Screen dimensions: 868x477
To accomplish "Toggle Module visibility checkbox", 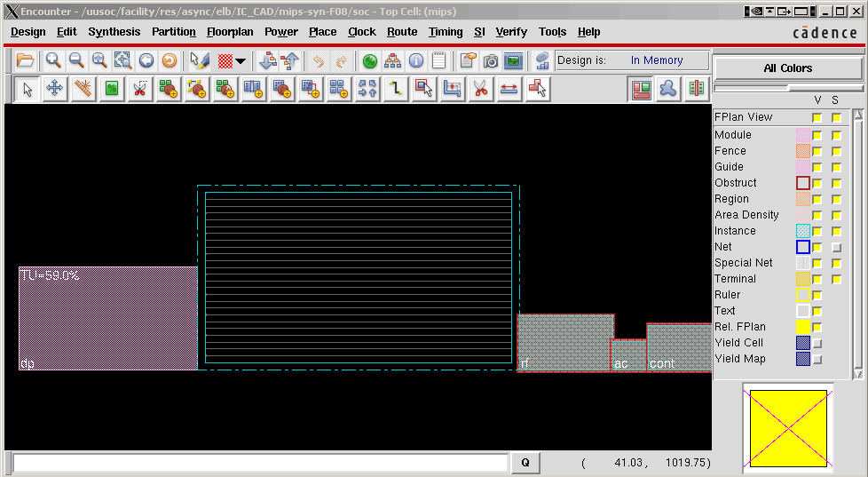I will [x=817, y=135].
